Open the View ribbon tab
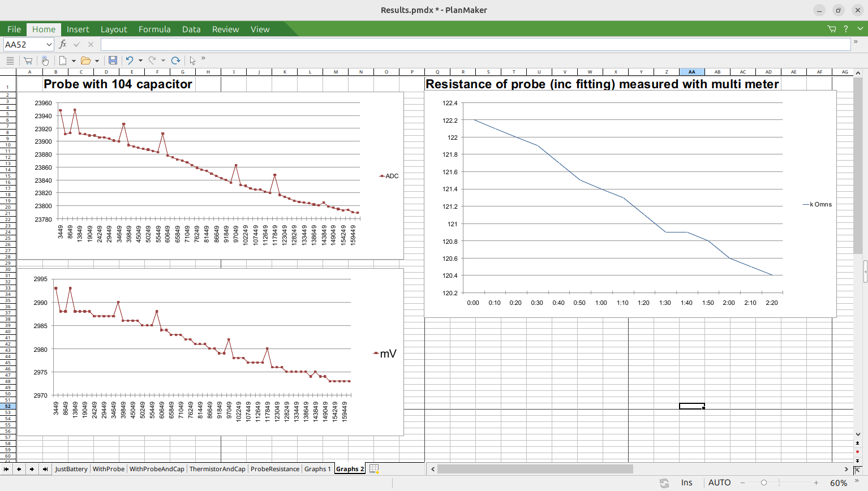 [260, 29]
